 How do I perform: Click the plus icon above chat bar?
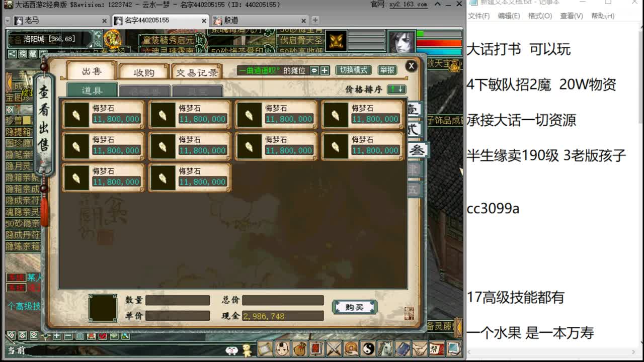(x=57, y=336)
